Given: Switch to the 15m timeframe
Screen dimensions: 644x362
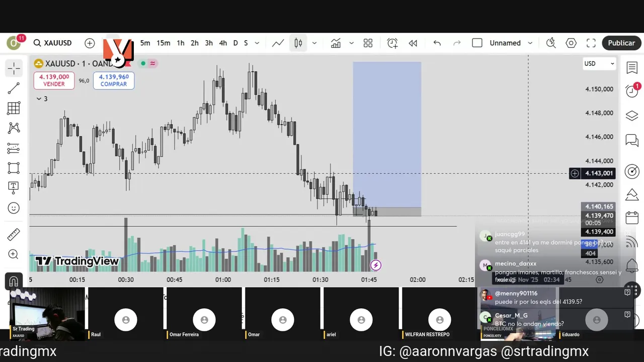Looking at the screenshot, I should (x=163, y=43).
